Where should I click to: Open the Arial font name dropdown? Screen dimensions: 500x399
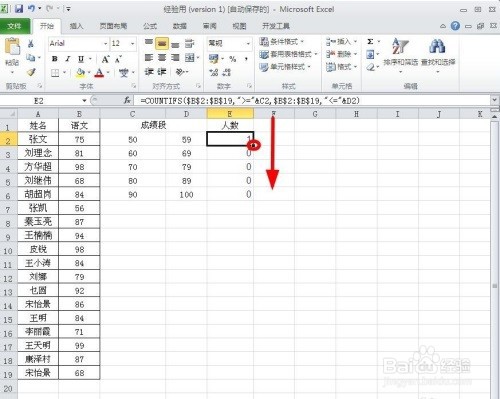(105, 43)
